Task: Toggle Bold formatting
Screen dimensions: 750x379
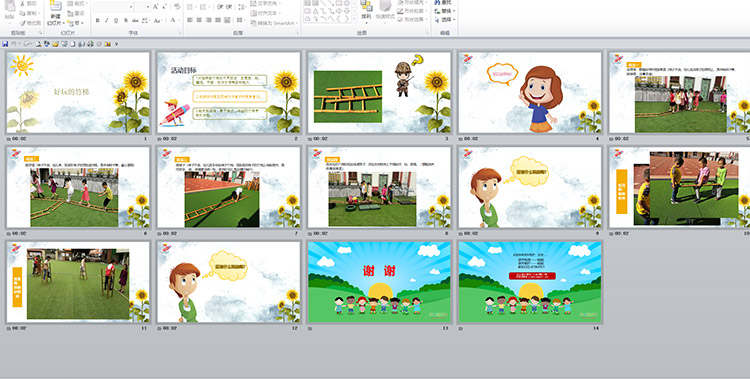Action: coord(98,20)
